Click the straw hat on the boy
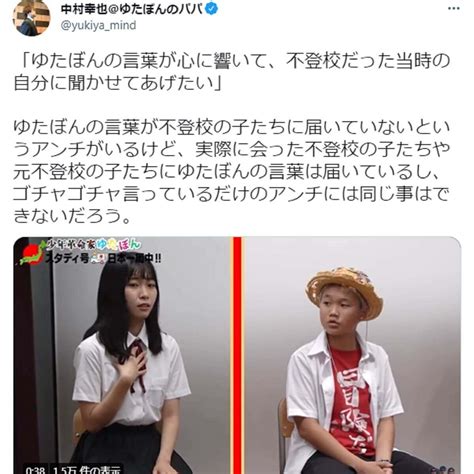The image size is (474, 474). [344, 289]
